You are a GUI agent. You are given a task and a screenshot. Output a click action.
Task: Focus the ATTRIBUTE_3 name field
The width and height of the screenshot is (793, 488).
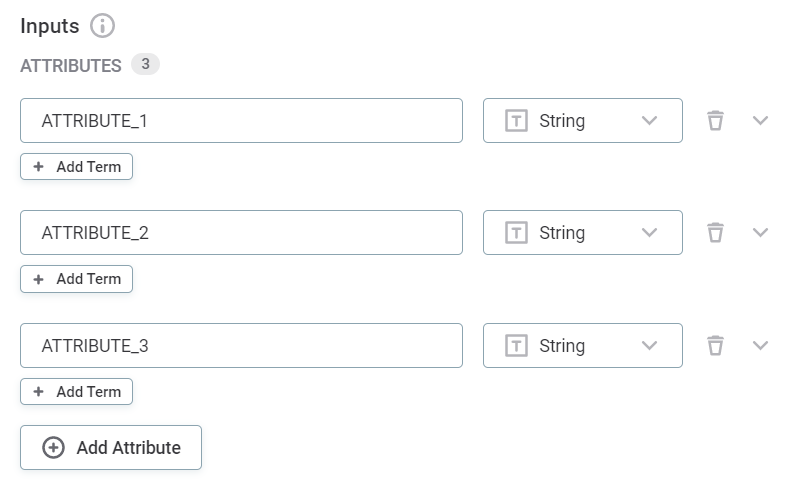[241, 346]
